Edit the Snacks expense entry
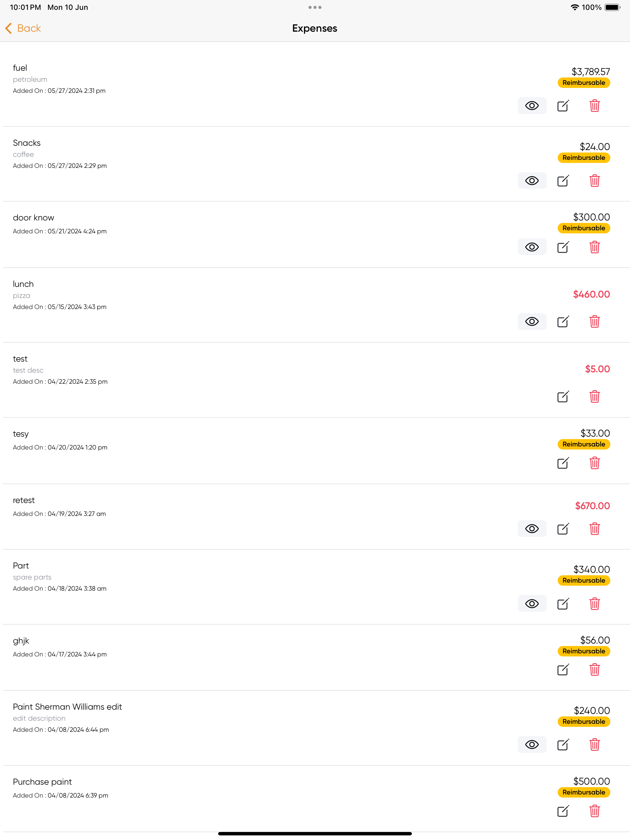The width and height of the screenshot is (630, 840). point(563,180)
